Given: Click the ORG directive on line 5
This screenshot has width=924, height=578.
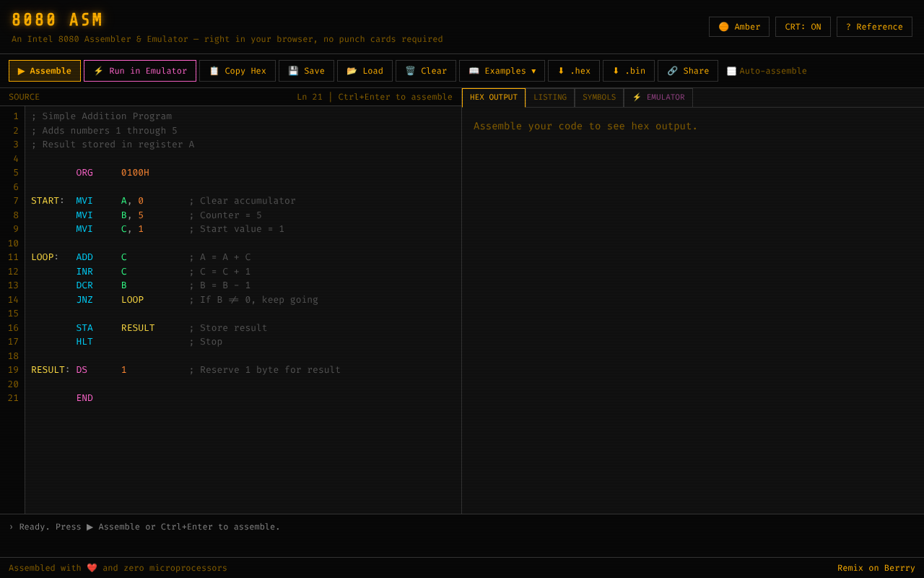Looking at the screenshot, I should [84, 173].
